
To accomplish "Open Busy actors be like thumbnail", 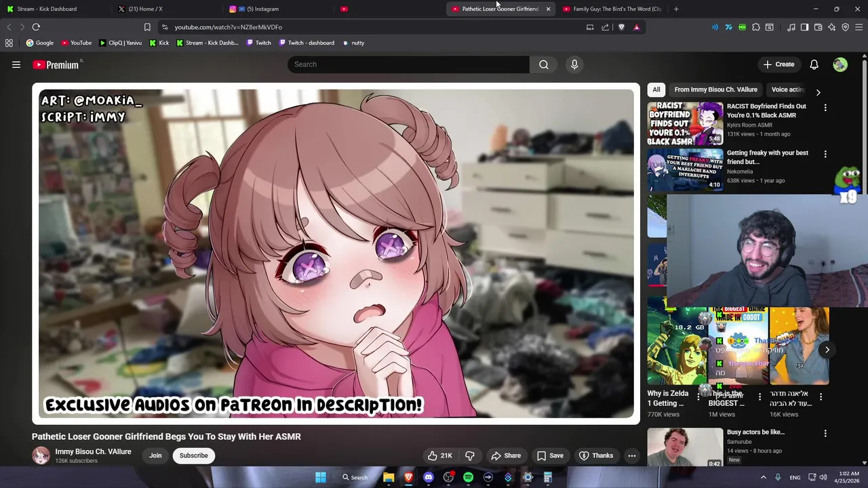I will pyautogui.click(x=685, y=447).
